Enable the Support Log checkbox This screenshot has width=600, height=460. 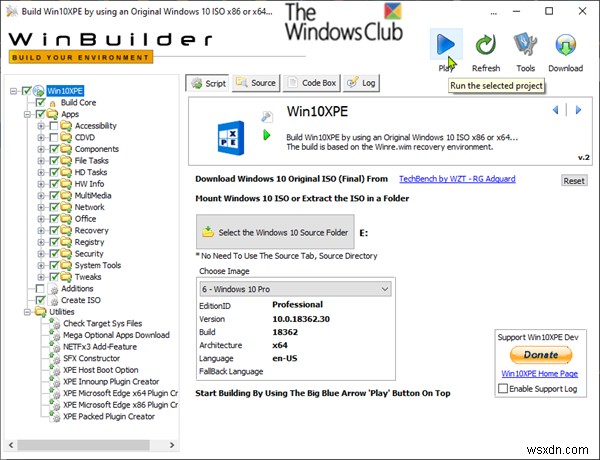(503, 388)
